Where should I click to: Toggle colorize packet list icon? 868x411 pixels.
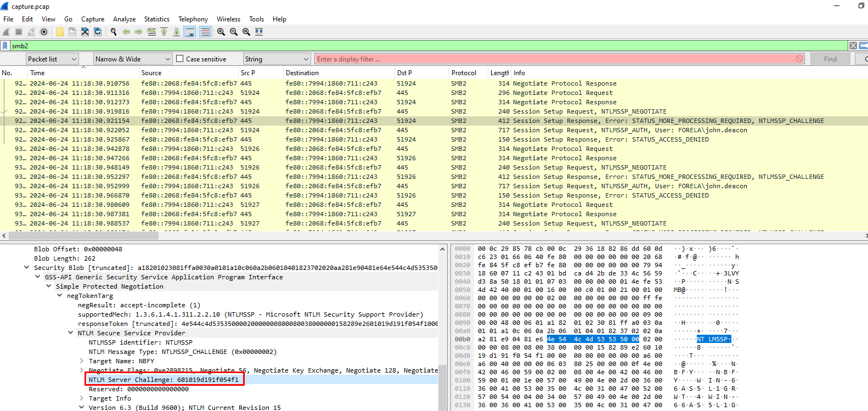click(x=205, y=32)
